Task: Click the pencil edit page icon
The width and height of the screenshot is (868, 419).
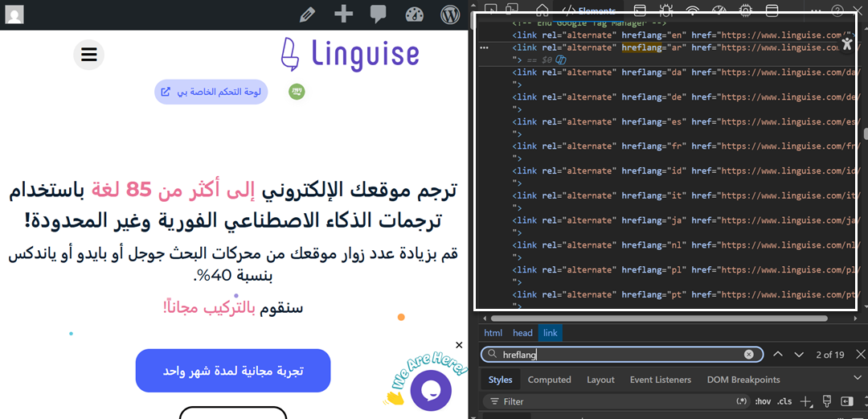Action: (x=307, y=14)
